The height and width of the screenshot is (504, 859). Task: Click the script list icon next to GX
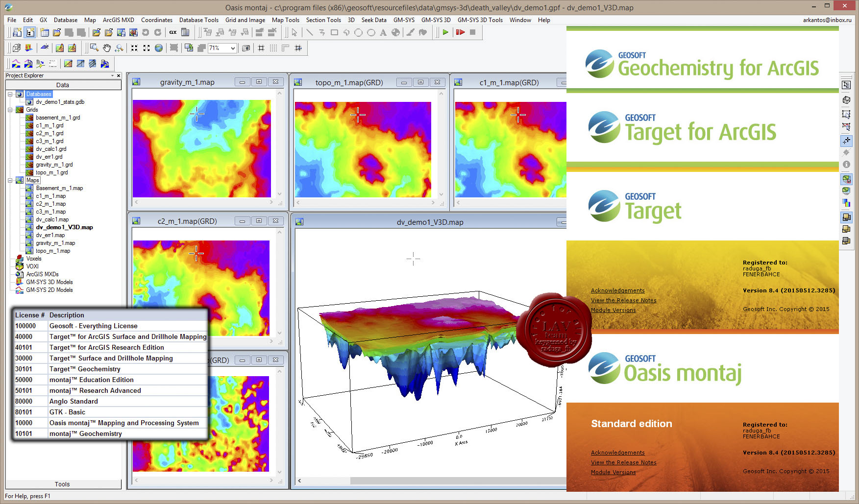185,32
